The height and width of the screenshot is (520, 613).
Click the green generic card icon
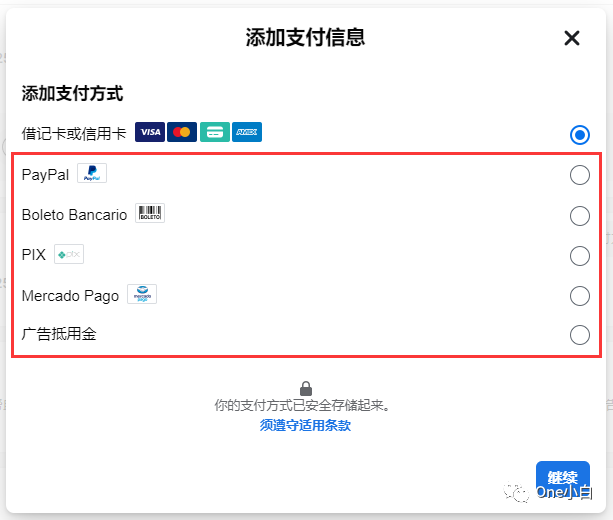[x=215, y=132]
